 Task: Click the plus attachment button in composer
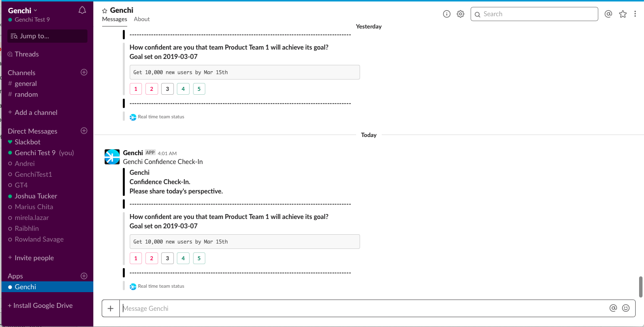pos(111,308)
